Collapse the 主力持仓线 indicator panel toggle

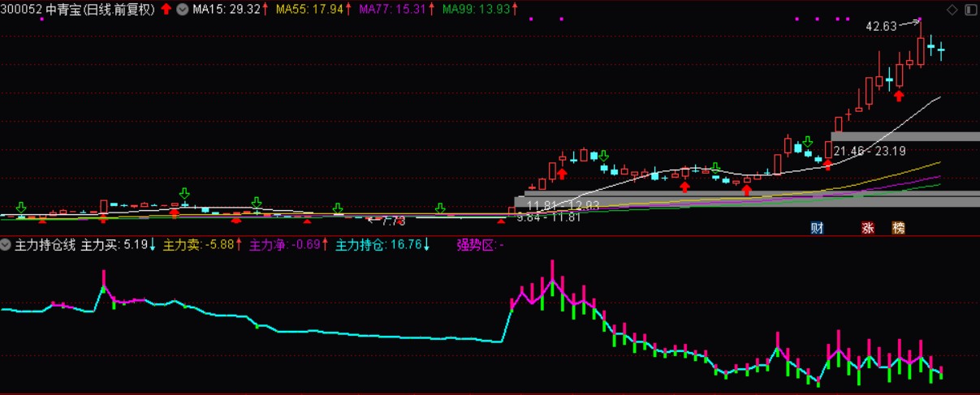(x=6, y=244)
